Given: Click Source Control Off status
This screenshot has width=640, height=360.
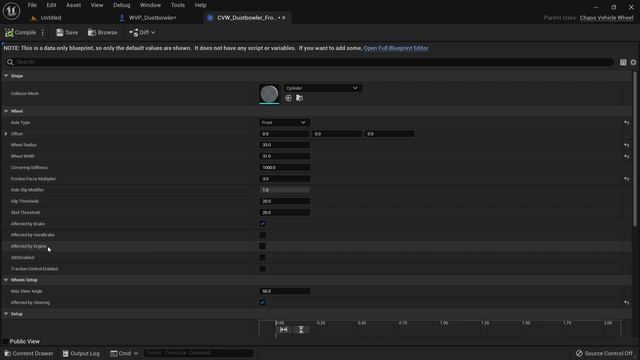Looking at the screenshot, I should (604, 353).
